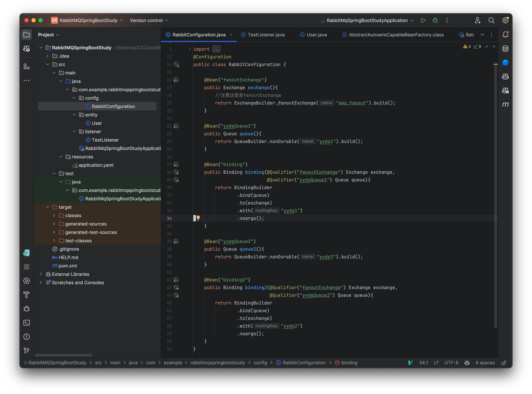Open the Database tool window
Screen dimensions: 532x394
point(505,49)
